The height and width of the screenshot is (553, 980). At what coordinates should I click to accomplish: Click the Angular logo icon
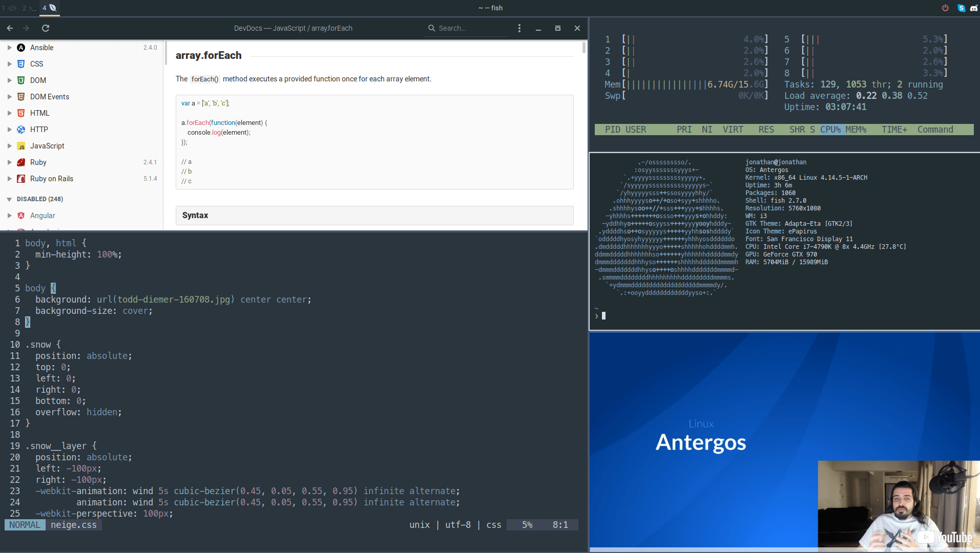21,216
